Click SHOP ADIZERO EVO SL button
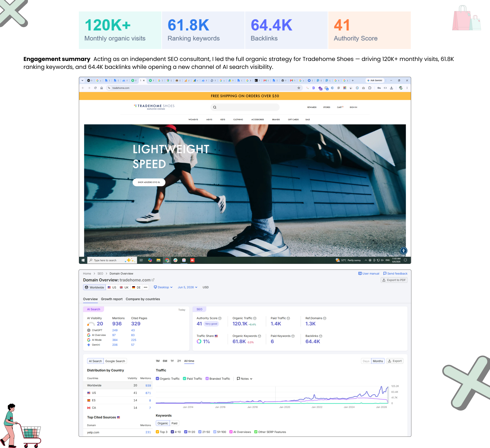Screen dimensions: 490x448 (x=149, y=182)
